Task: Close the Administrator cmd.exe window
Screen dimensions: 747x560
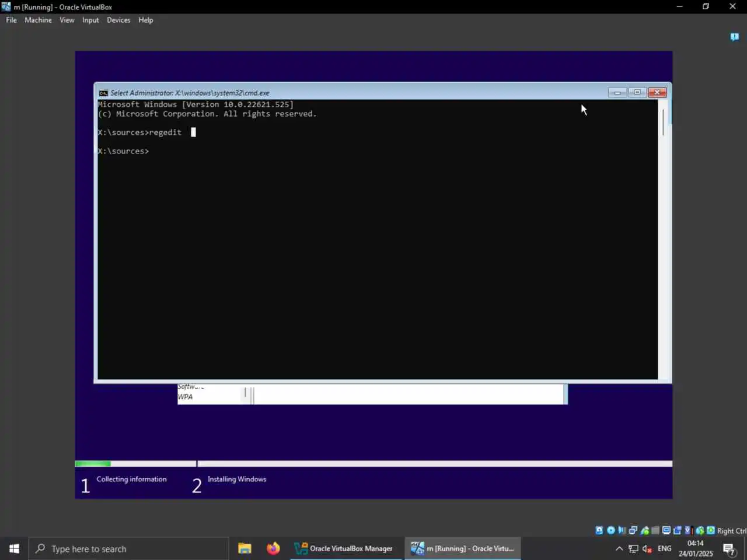Action: [657, 92]
